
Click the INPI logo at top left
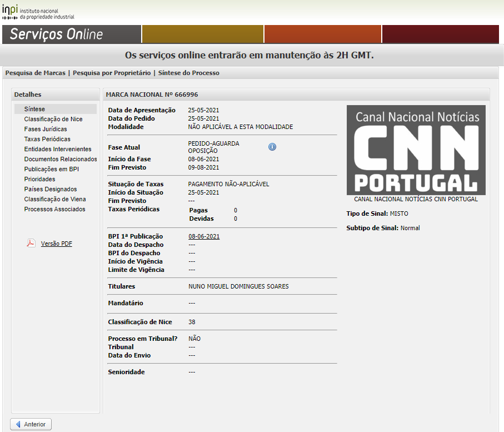click(38, 12)
